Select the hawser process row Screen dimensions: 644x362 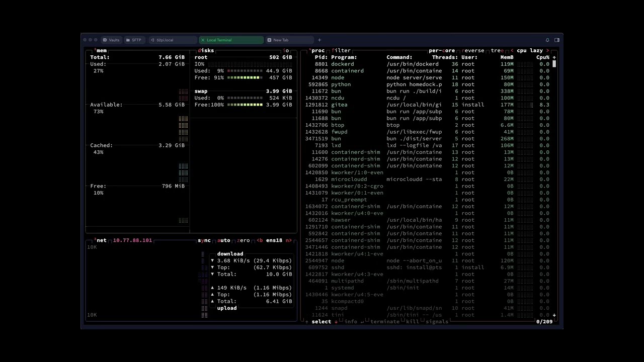(428, 220)
